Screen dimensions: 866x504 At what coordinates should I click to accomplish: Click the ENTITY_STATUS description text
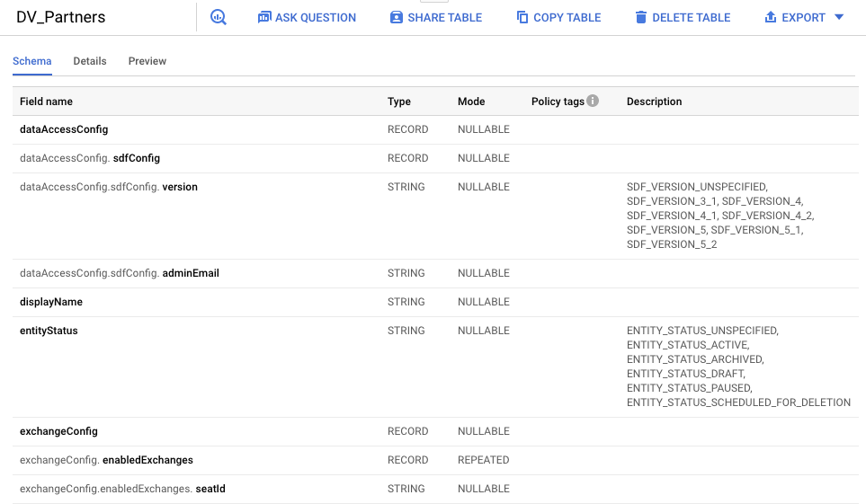[738, 366]
